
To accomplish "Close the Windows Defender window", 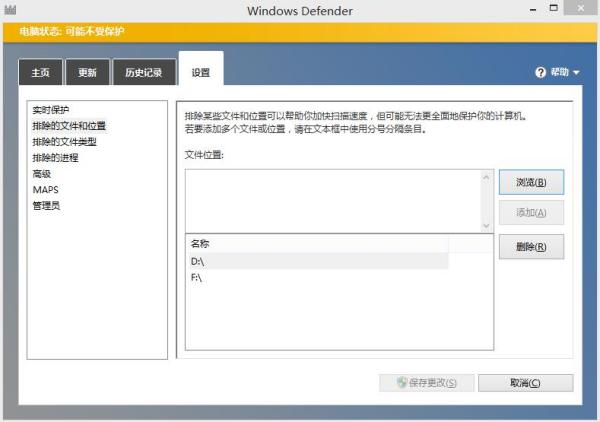I will pyautogui.click(x=580, y=8).
